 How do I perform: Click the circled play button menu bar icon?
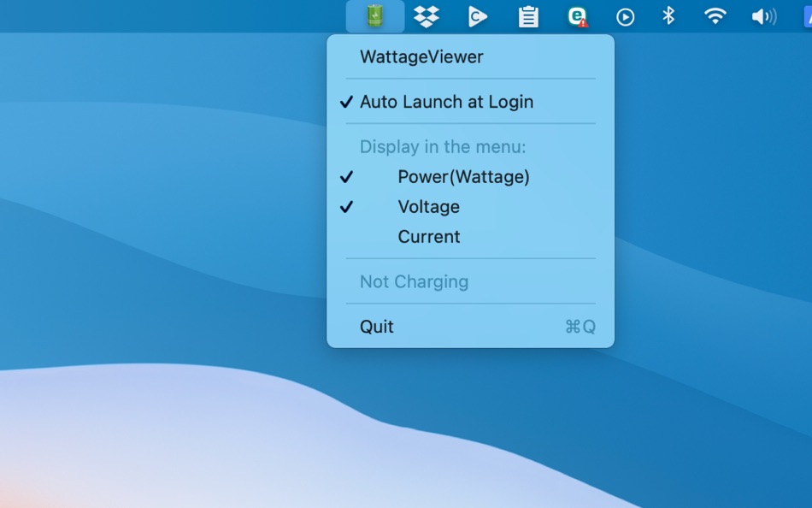(x=625, y=17)
